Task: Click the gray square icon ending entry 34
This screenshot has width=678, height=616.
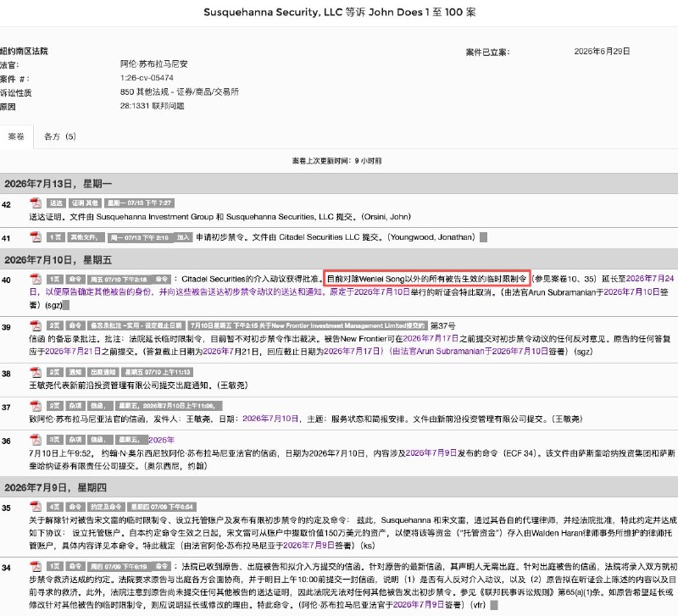Action: tap(494, 605)
